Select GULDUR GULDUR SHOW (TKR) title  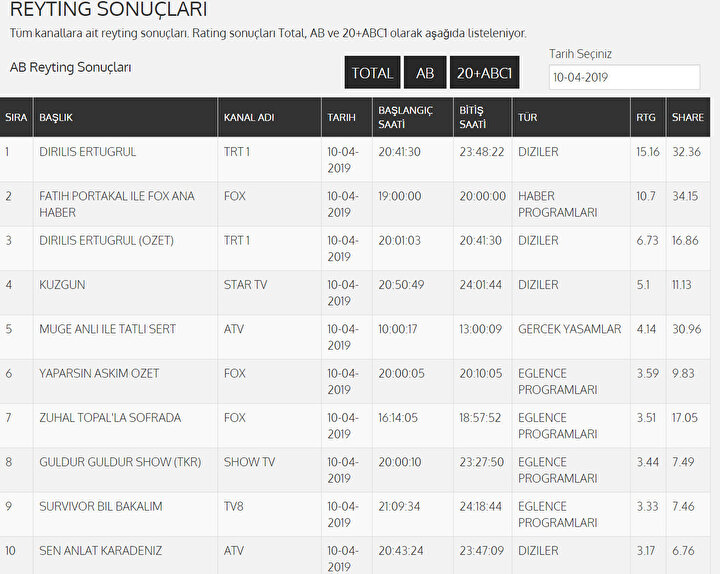coord(120,462)
